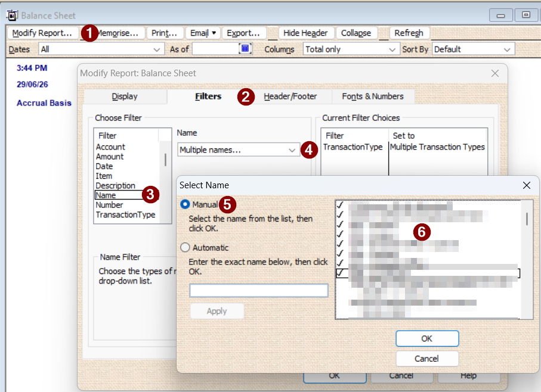Open the Dates dropdown set to All
Screen dimensions: 541x392
click(x=101, y=49)
